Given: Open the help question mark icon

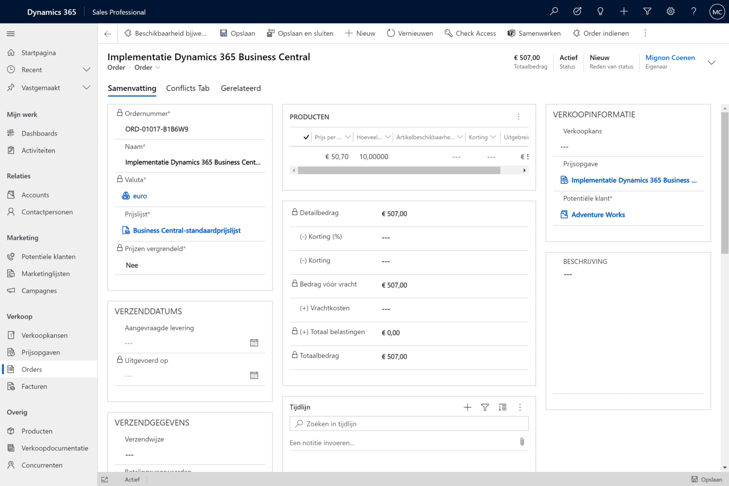Looking at the screenshot, I should click(693, 11).
